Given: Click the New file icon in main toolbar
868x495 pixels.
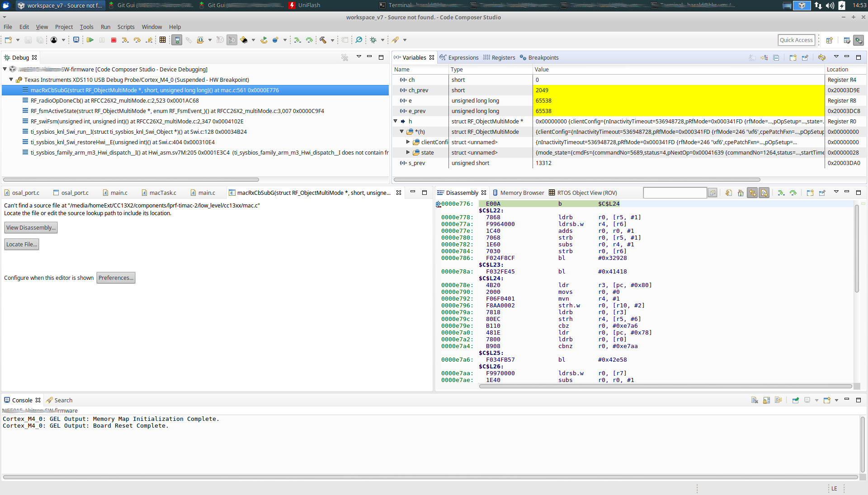Looking at the screenshot, I should tap(9, 40).
